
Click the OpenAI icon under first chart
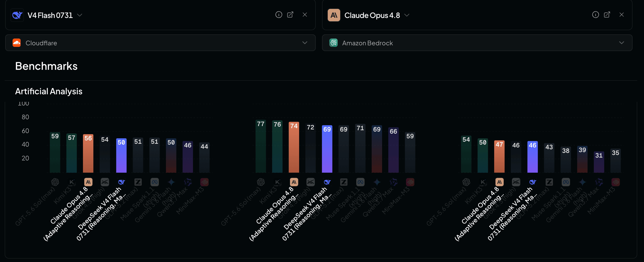(x=55, y=182)
